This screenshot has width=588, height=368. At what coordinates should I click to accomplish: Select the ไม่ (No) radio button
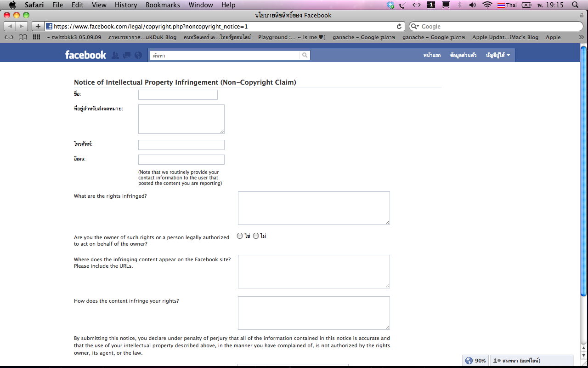tap(256, 236)
